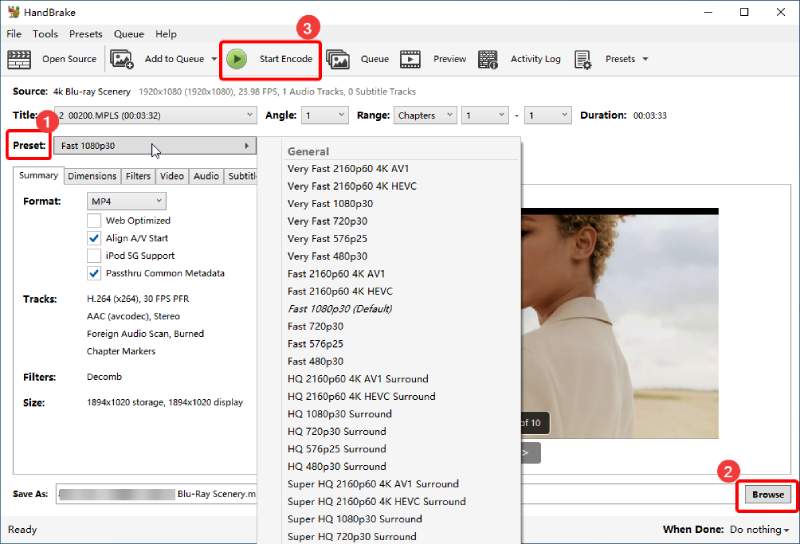Click the Activity Log icon

[488, 59]
